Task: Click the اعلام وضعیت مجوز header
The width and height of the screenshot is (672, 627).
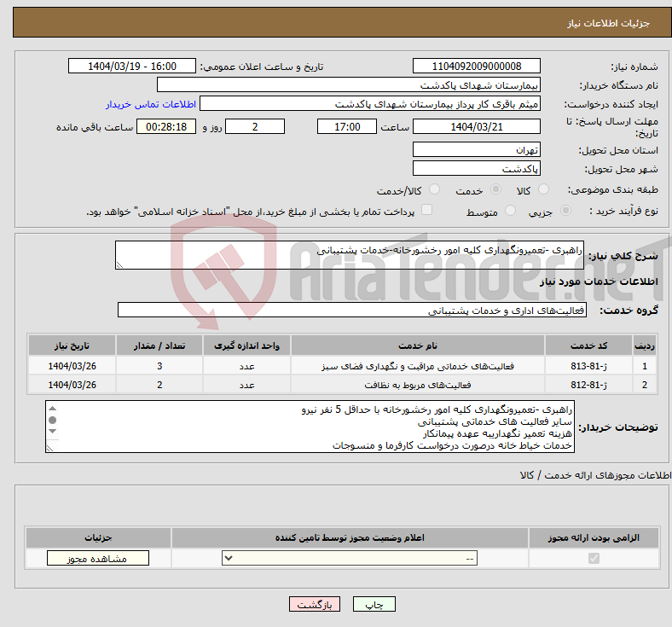Action: click(350, 537)
